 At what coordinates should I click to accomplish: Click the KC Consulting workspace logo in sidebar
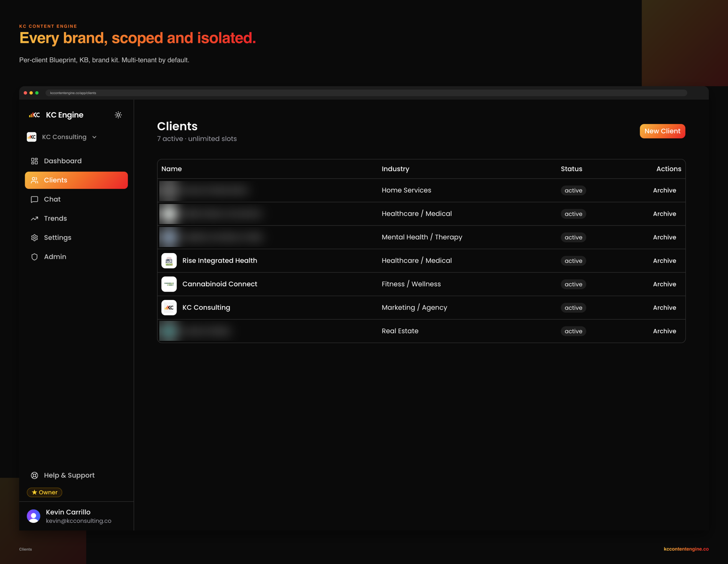tap(32, 137)
